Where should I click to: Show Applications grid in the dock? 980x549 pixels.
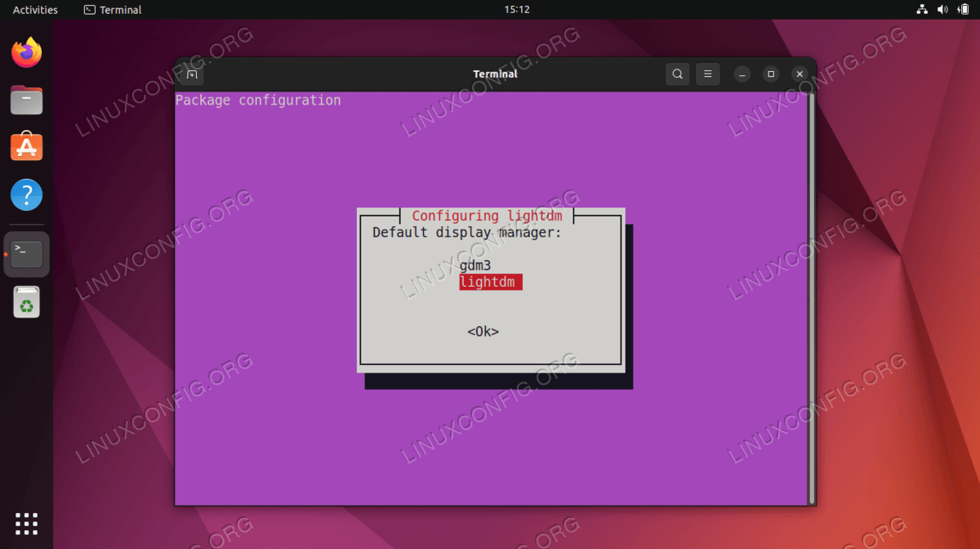click(x=27, y=523)
